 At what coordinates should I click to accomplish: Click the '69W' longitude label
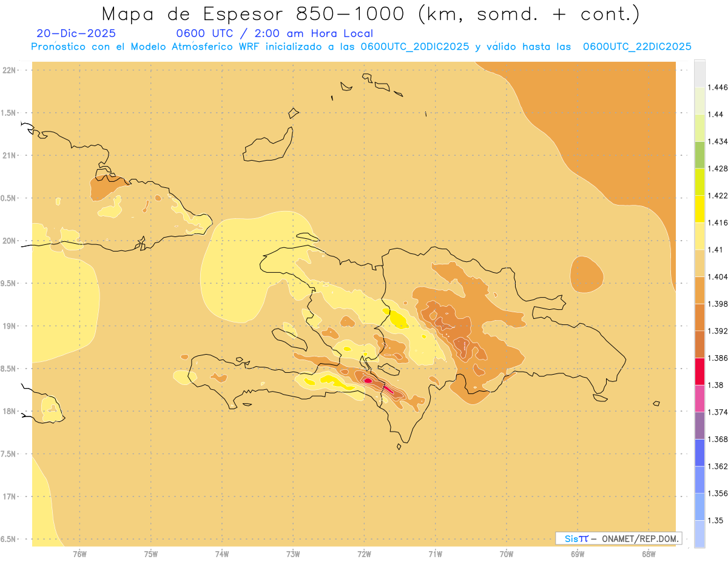[x=578, y=554]
